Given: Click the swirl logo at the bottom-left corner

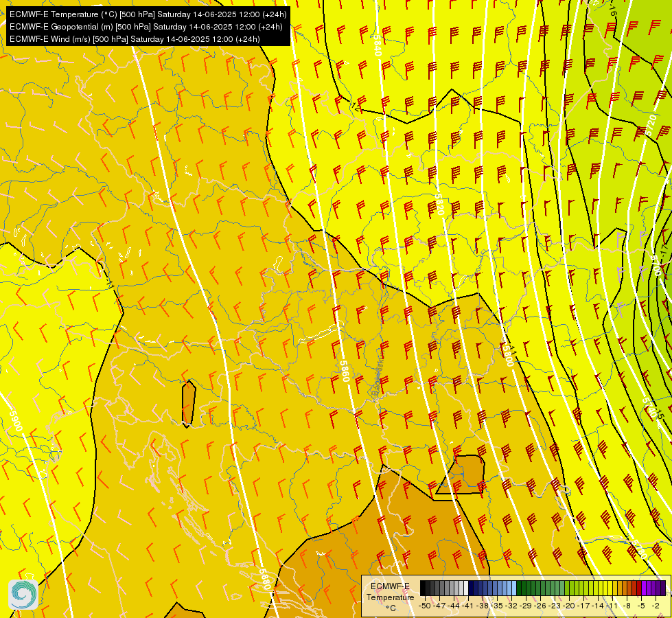Looking at the screenshot, I should [23, 594].
